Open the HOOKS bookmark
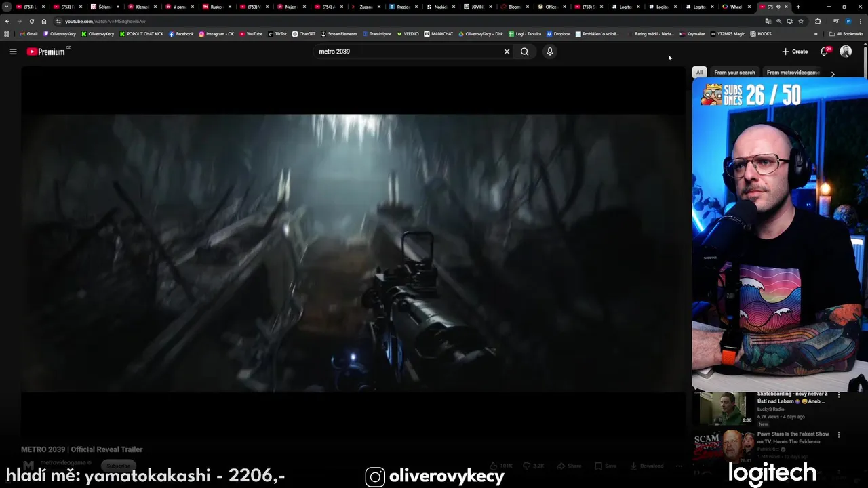 [x=761, y=34]
